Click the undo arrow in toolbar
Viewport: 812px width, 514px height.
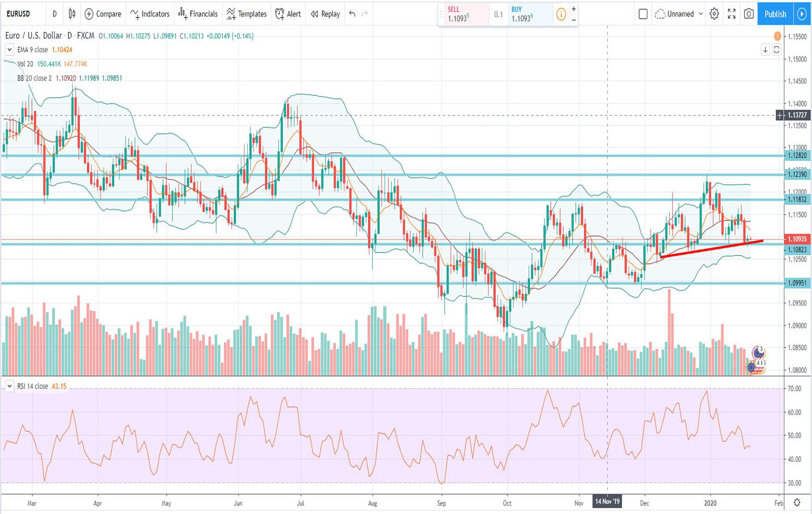352,14
